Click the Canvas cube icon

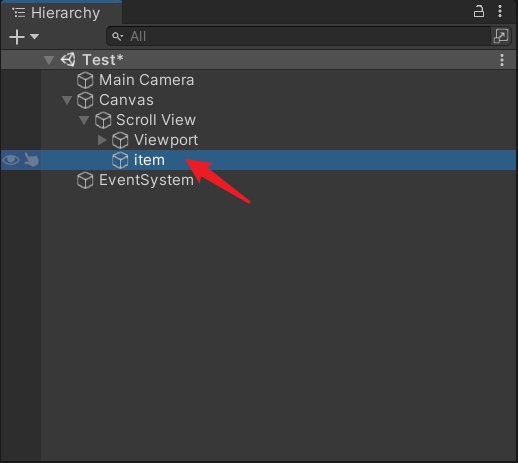coord(85,100)
